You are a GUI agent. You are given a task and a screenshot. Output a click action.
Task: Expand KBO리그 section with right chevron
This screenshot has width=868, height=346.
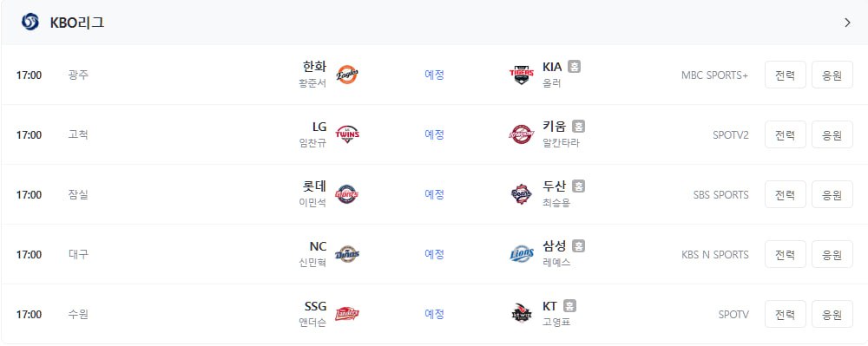[x=847, y=23]
